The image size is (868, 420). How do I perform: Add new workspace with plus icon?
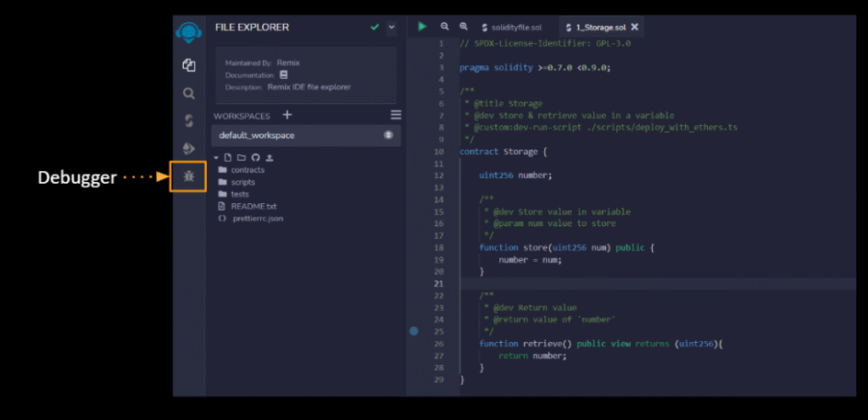point(287,115)
